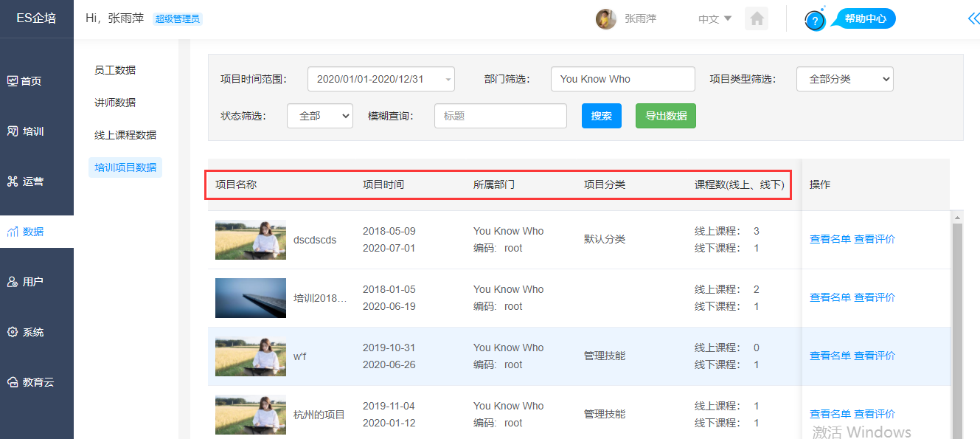
Task: Click the 张雨萍 user avatar
Action: point(606,19)
